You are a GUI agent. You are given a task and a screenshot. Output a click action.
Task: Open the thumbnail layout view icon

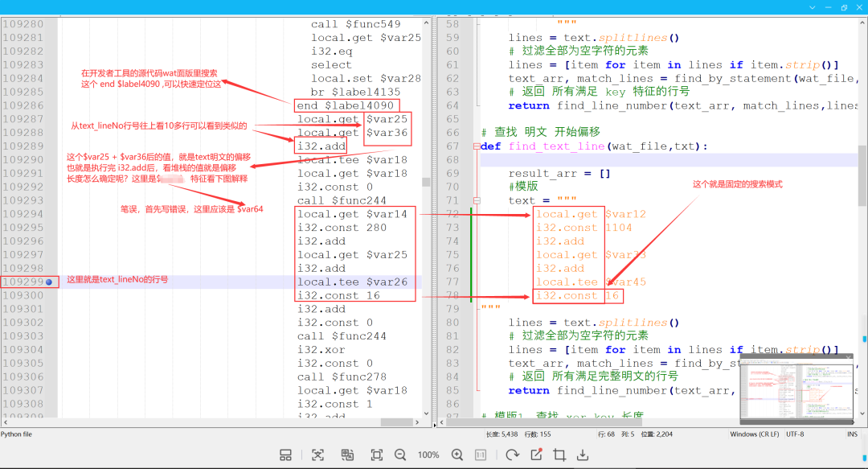click(x=285, y=455)
